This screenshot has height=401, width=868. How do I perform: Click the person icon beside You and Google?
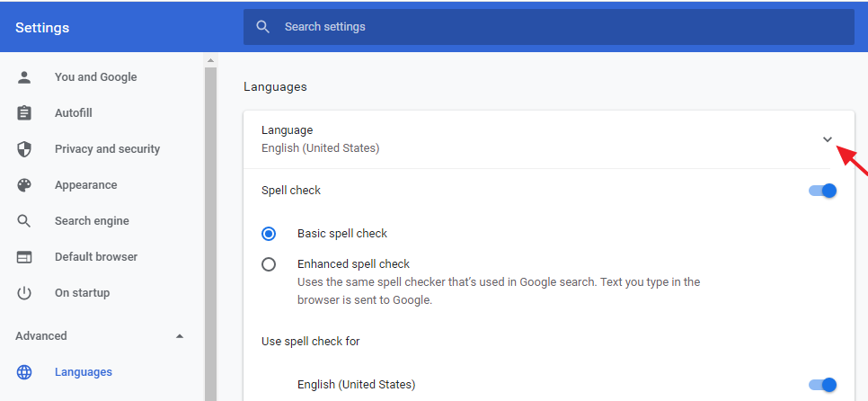[x=23, y=77]
